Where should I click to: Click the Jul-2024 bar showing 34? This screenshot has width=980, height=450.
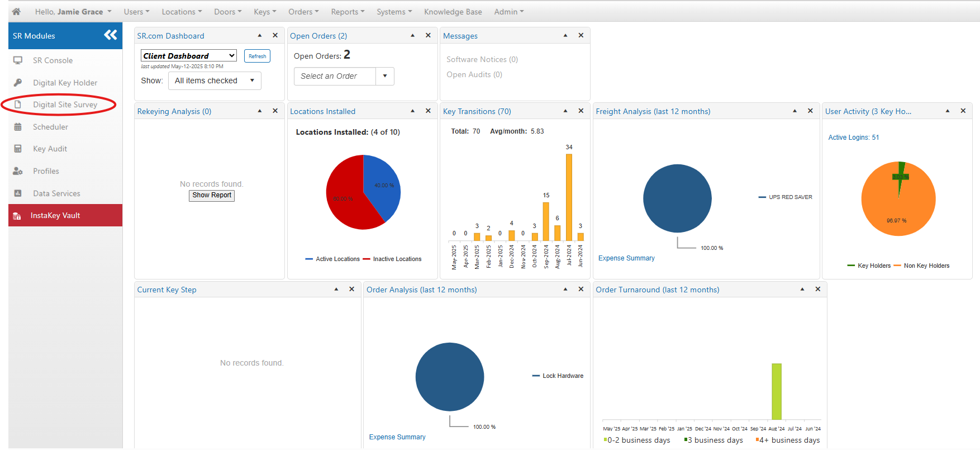[x=569, y=197]
